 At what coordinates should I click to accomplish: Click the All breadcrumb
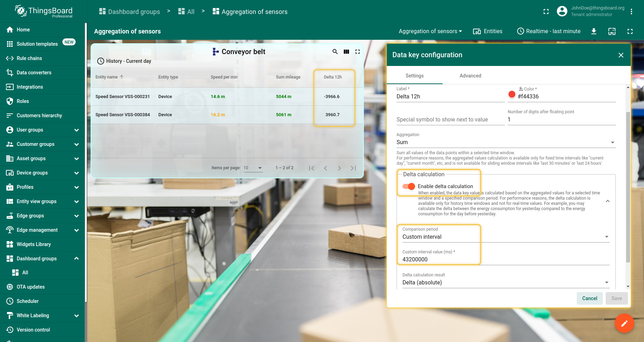point(186,12)
